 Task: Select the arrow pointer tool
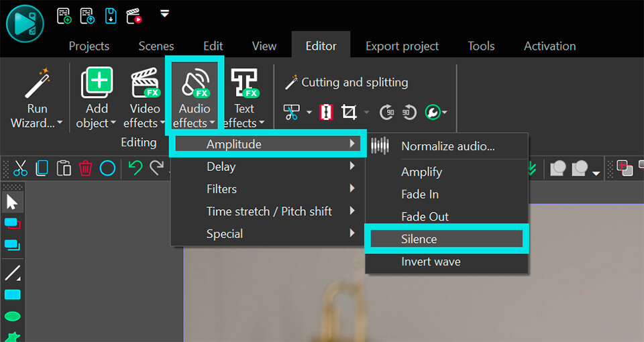coord(12,203)
